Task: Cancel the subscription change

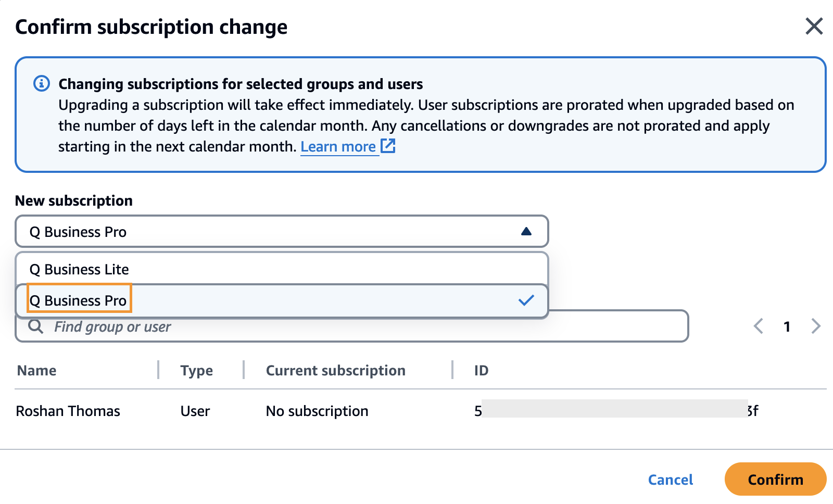Action: [x=671, y=480]
